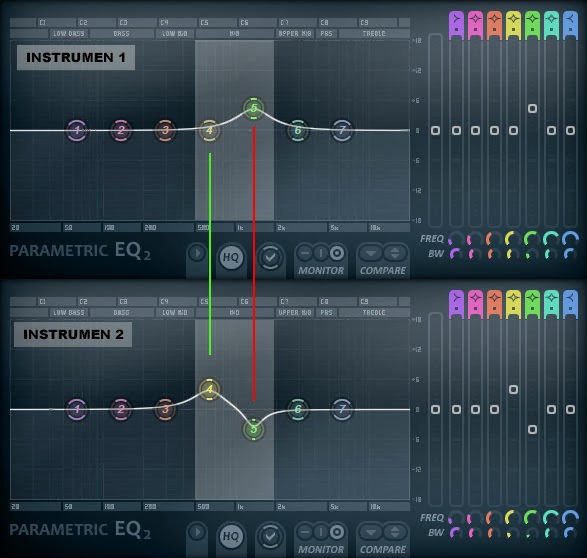Image resolution: width=587 pixels, height=558 pixels.
Task: Click Compare up-down arrows button in bottom EQ
Action: 395,532
